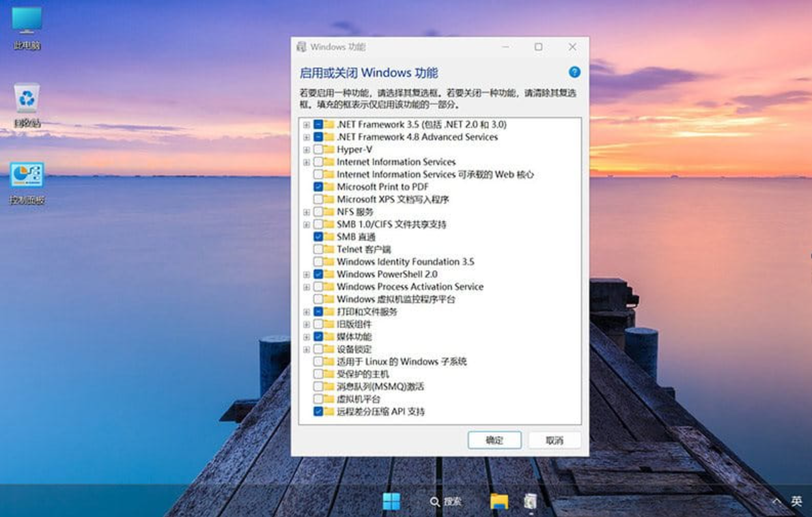Enable the Telnet 客户端 checkbox
Screen dimensions: 812x517
click(318, 249)
